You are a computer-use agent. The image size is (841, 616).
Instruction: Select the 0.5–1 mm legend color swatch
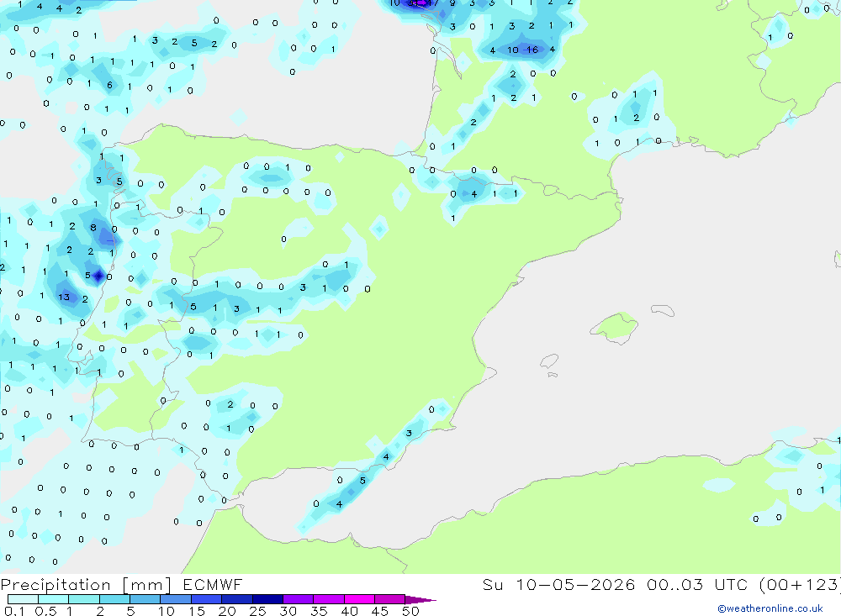(x=53, y=599)
